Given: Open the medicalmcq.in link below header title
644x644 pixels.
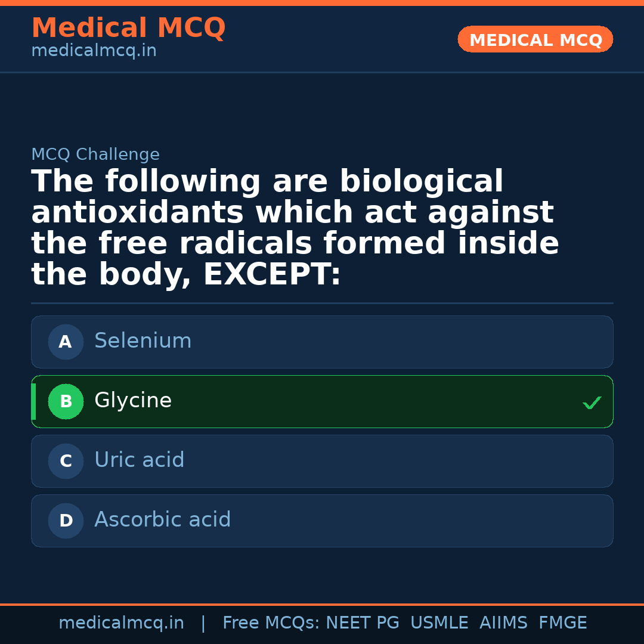Looking at the screenshot, I should coord(94,51).
